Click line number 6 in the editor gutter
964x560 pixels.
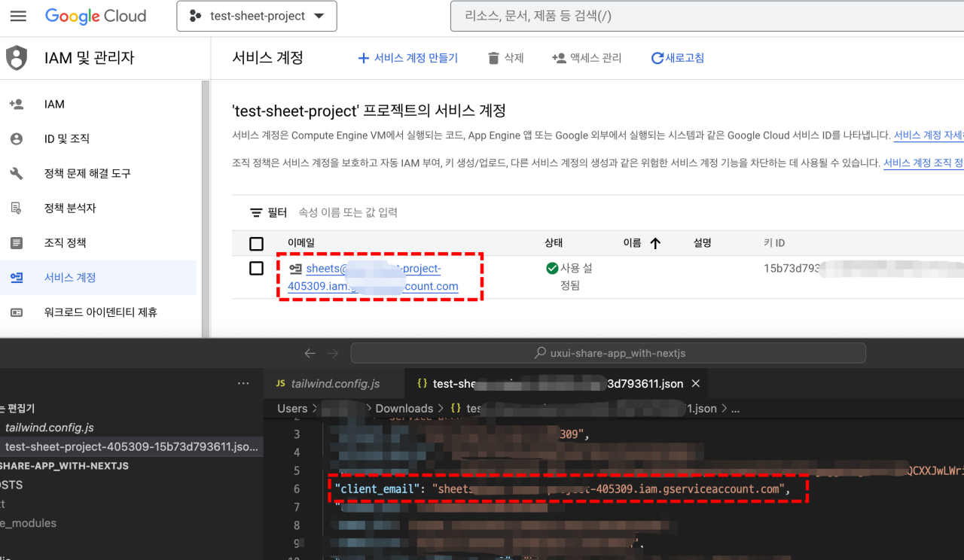[297, 489]
